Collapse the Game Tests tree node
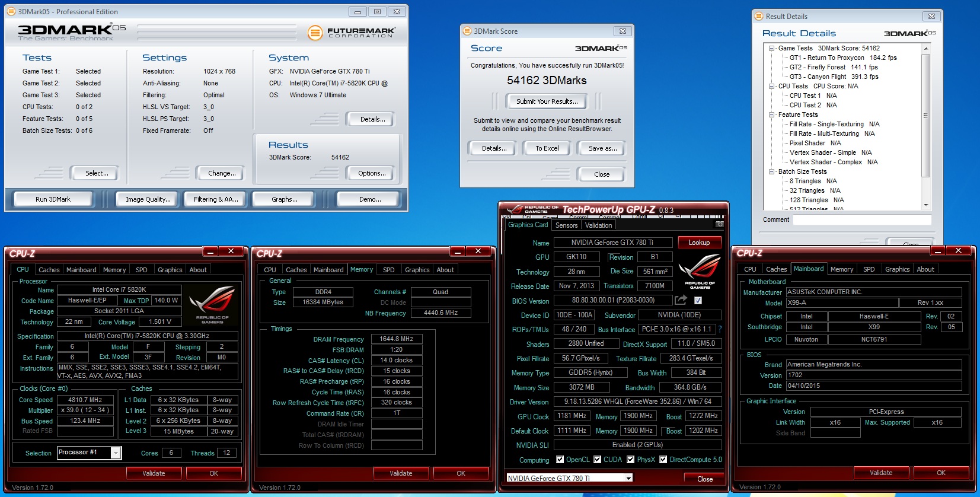 tap(771, 48)
